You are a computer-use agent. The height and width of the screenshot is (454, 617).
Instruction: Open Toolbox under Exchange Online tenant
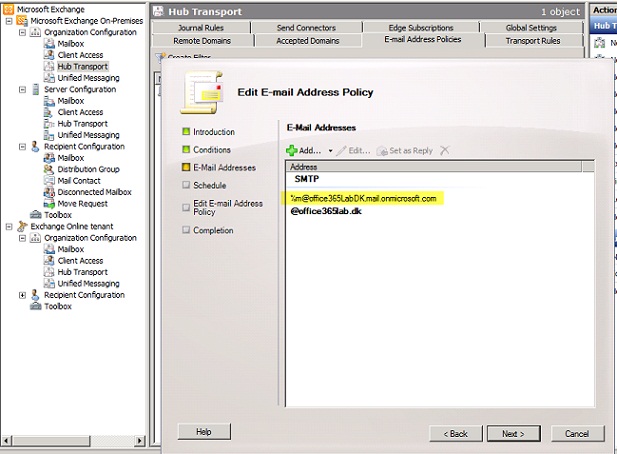point(58,306)
